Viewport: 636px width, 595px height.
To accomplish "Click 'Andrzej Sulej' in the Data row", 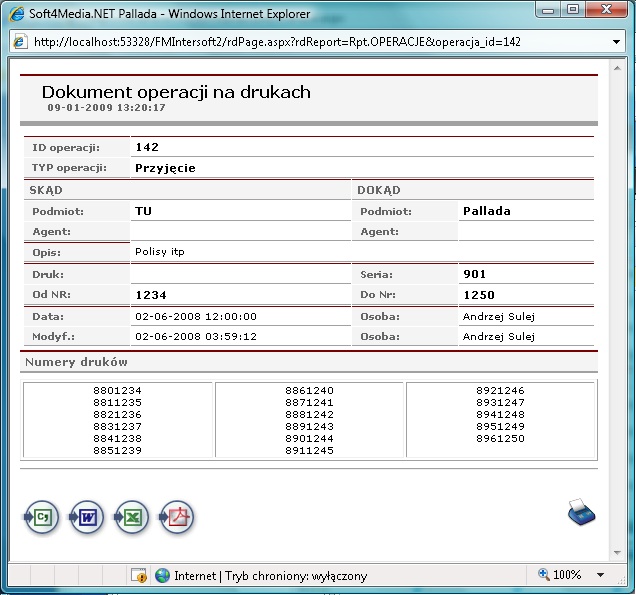I will 499,317.
